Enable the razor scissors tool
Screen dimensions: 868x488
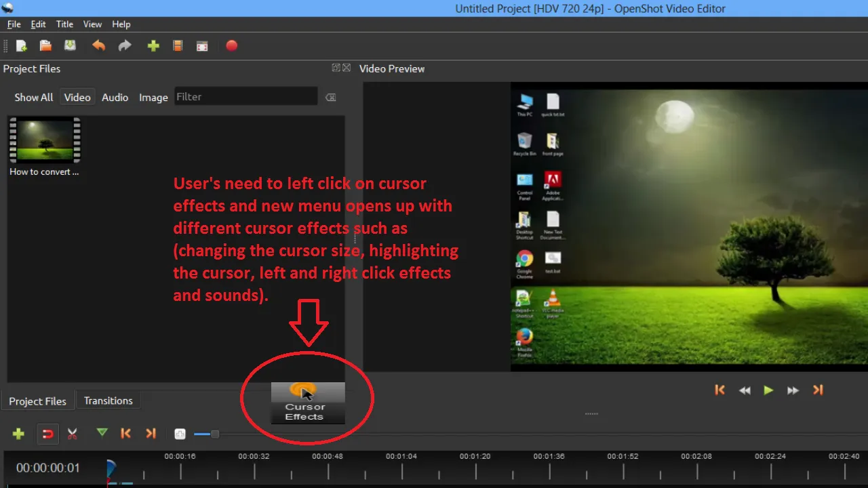(72, 434)
